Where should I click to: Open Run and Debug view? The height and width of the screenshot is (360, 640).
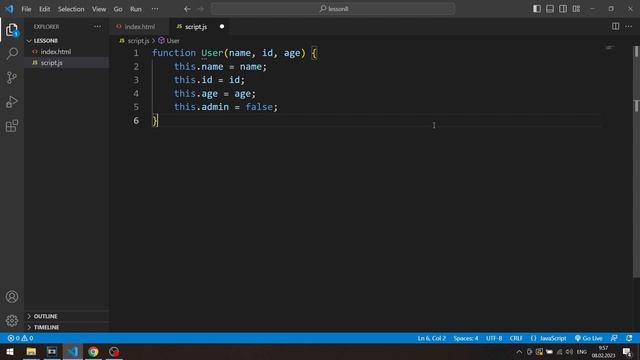(12, 102)
